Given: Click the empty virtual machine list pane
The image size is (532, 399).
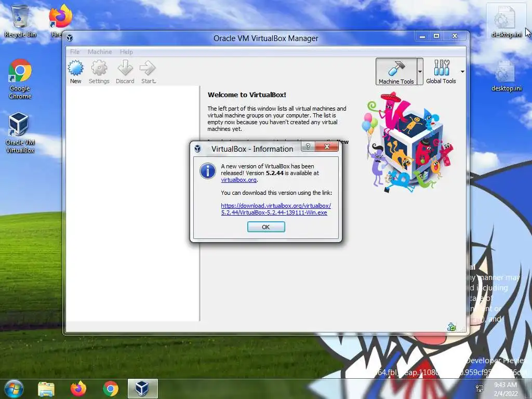Looking at the screenshot, I should (132, 204).
